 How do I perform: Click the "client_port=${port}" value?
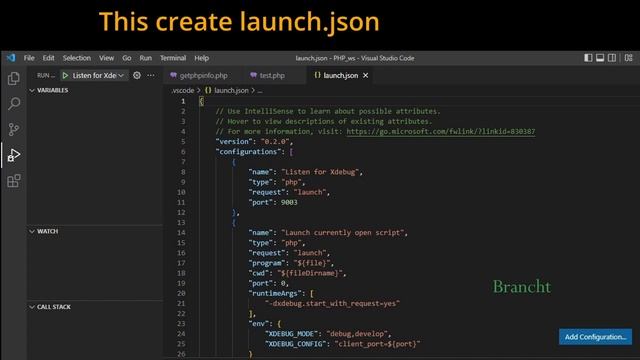point(378,344)
